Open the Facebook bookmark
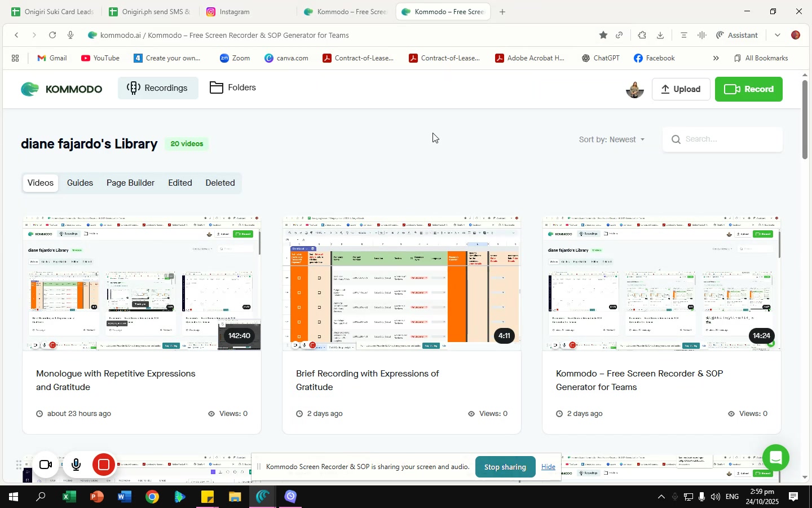The height and width of the screenshot is (508, 812). click(x=654, y=58)
